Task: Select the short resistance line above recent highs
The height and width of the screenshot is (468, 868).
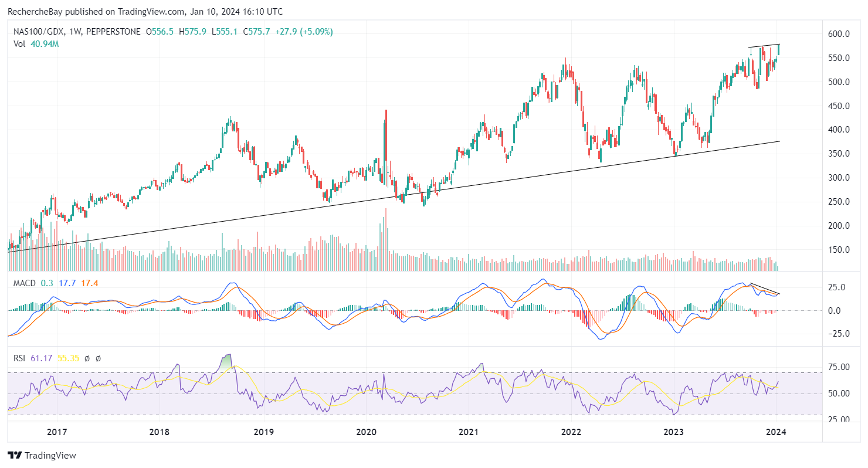Action: (x=764, y=46)
